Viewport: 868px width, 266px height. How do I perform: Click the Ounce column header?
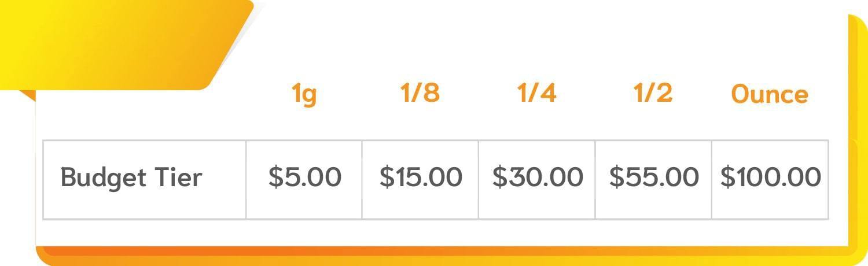point(770,94)
